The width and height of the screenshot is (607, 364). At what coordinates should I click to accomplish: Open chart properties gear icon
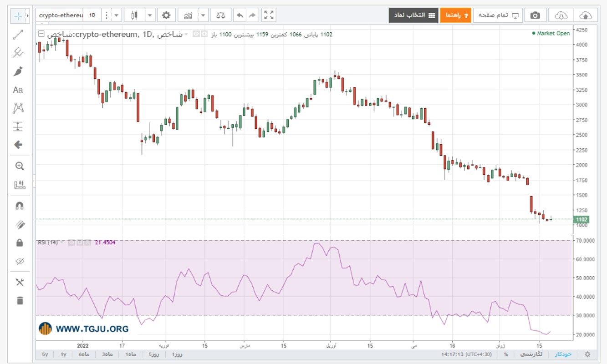166,15
